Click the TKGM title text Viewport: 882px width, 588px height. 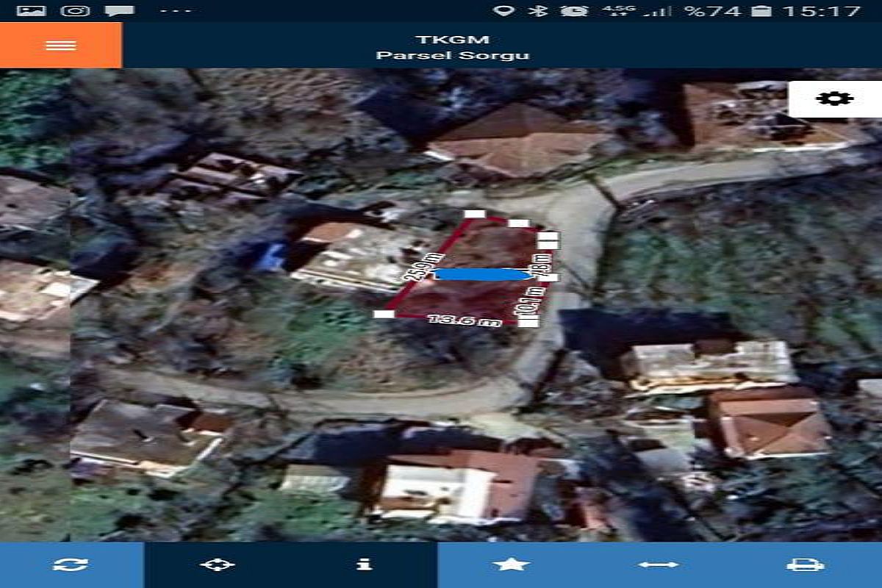point(452,40)
